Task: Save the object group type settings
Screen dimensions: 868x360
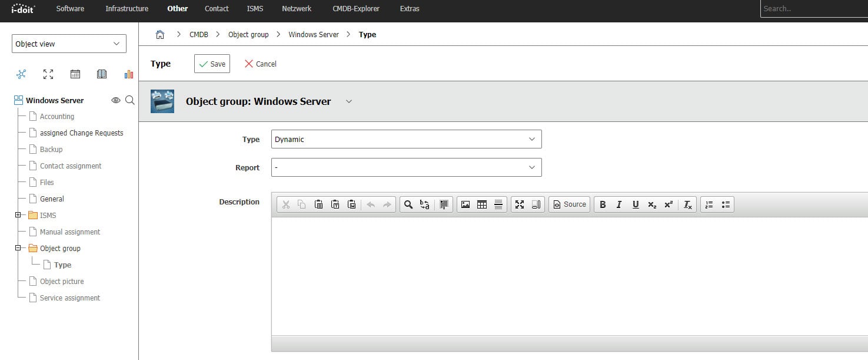Action: 212,64
